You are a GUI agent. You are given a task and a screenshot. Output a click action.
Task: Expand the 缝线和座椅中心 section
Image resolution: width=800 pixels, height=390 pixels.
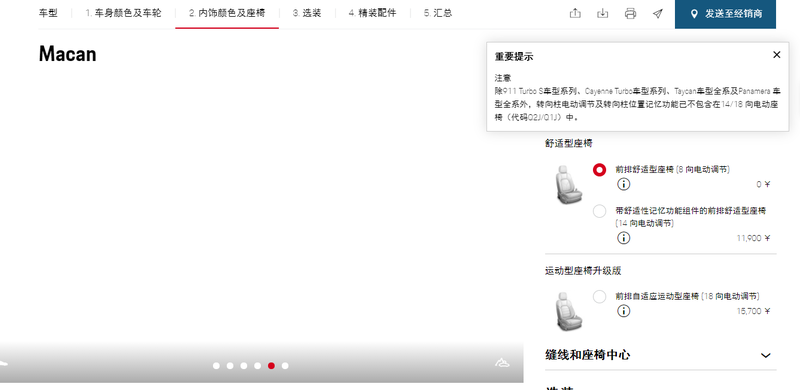click(661, 355)
